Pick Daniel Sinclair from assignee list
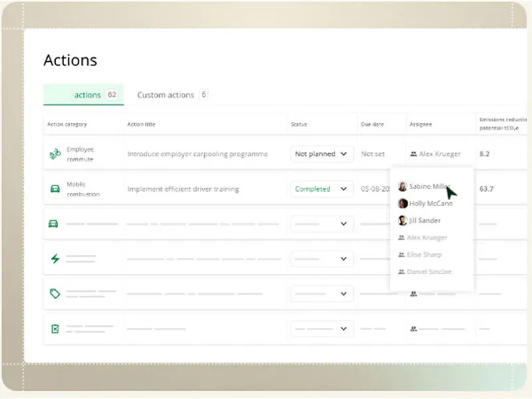This screenshot has height=399, width=532. (428, 272)
